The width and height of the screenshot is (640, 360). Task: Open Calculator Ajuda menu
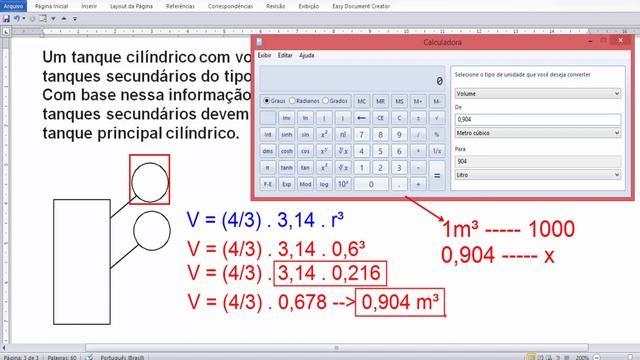tap(307, 55)
